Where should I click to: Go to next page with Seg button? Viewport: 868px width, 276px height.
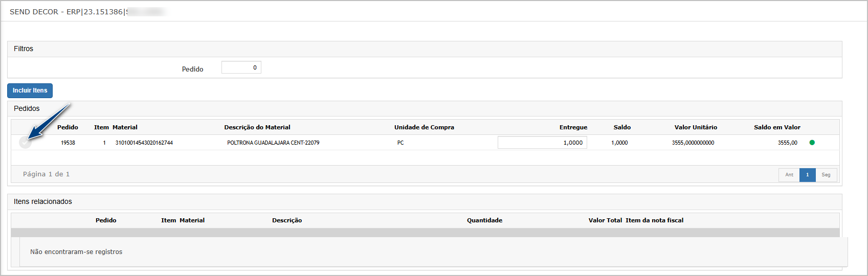coord(826,175)
